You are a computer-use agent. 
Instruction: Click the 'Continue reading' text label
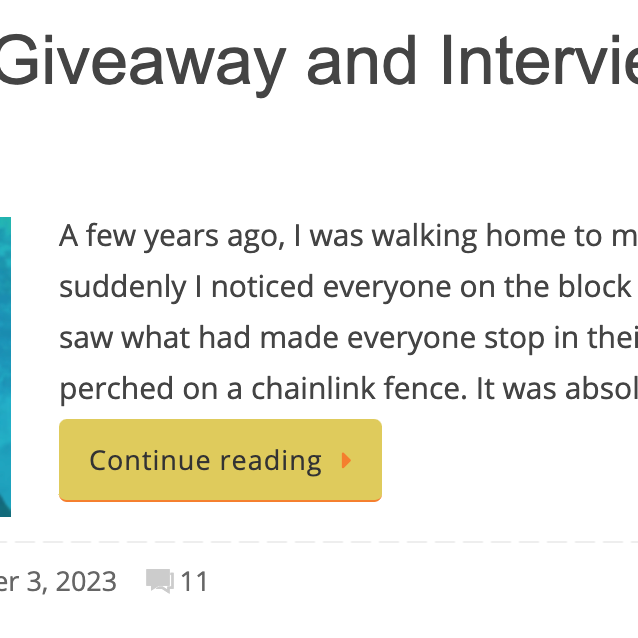point(205,461)
